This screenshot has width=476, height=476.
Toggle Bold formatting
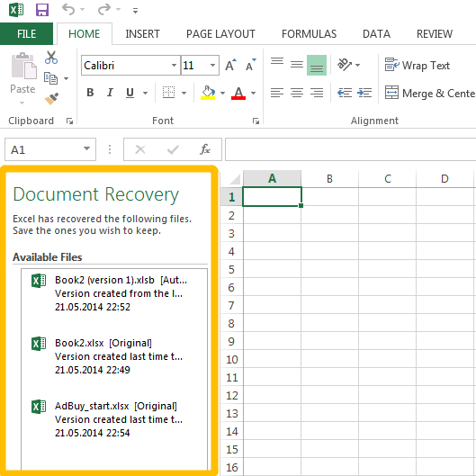90,93
